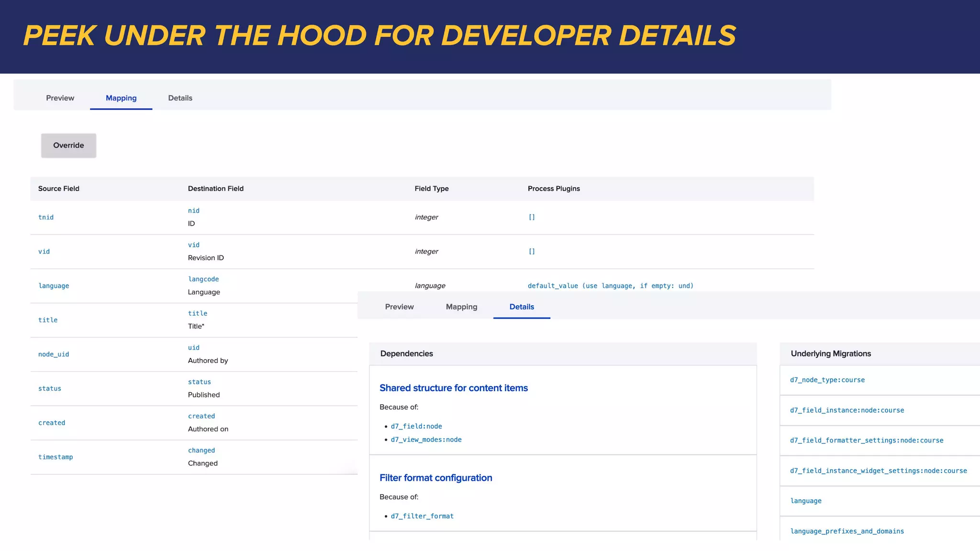This screenshot has width=980, height=551.
Task: Select the active Details tab in the lower panel
Action: click(522, 307)
